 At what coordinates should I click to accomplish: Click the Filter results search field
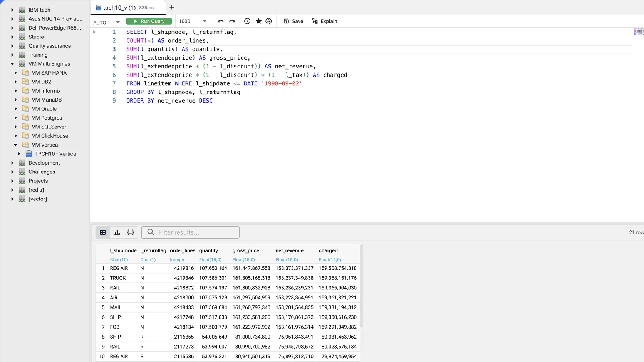point(190,232)
